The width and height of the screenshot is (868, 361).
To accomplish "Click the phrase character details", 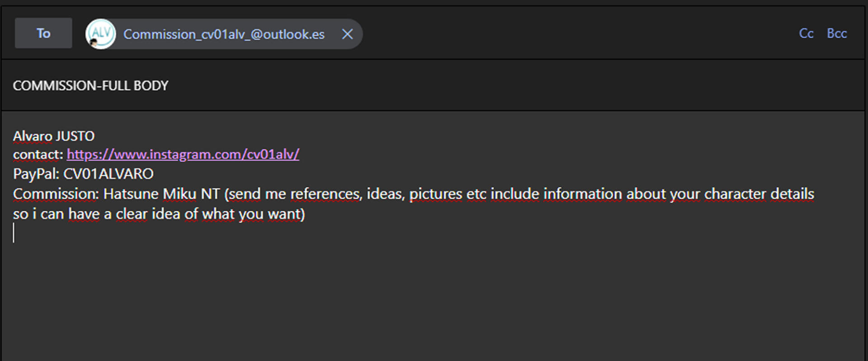I will tap(759, 194).
